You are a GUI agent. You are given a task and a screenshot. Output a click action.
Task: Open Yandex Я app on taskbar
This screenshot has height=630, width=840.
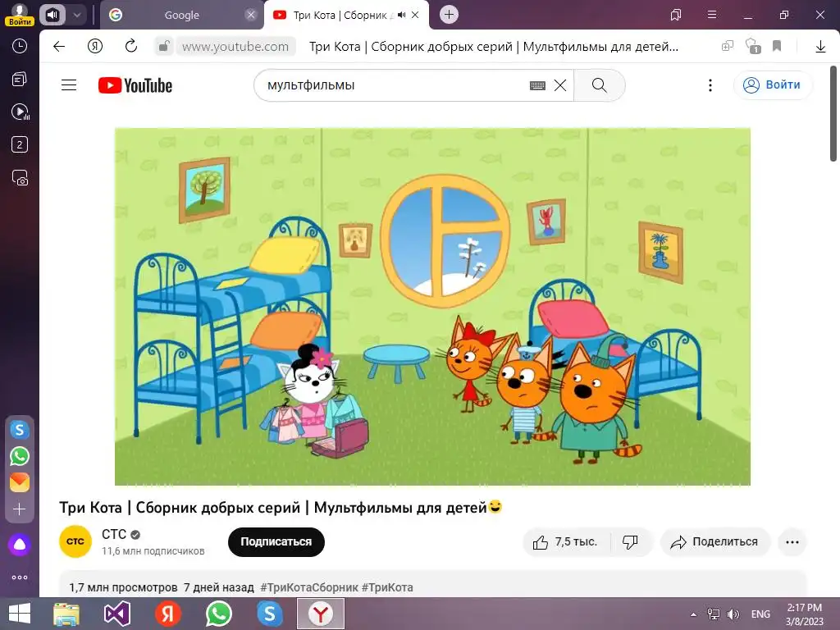point(167,614)
